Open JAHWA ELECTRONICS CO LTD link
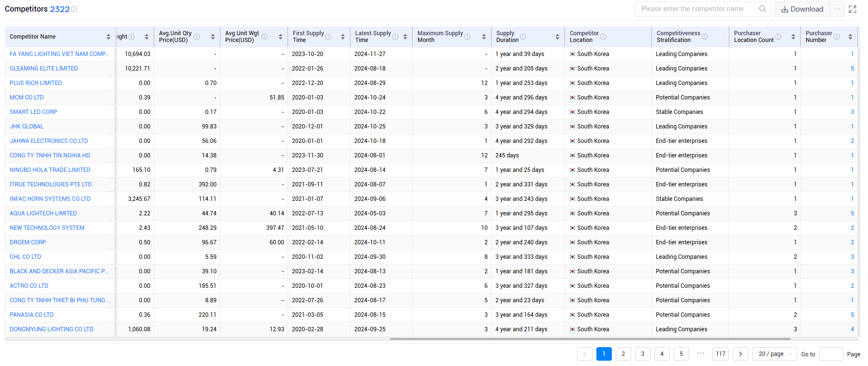The width and height of the screenshot is (868, 366). coord(49,141)
